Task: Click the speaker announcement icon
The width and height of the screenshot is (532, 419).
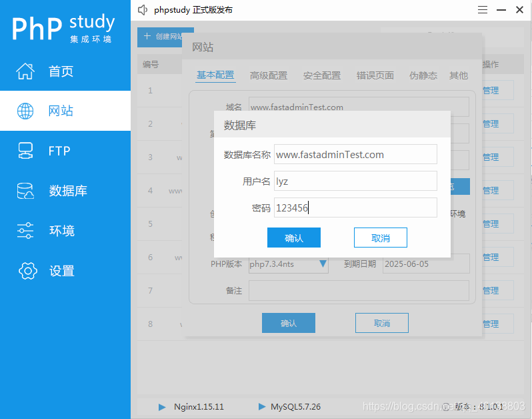Action: click(143, 10)
